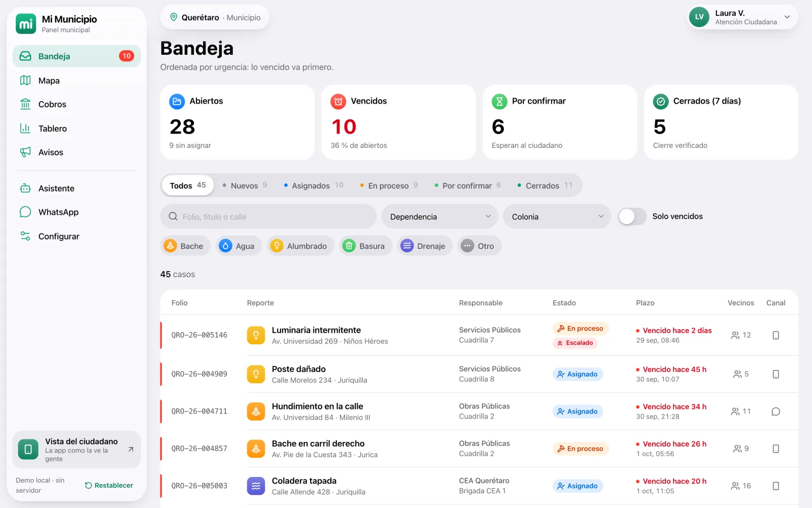Switch to the En proceso tab
Screen dimensions: 812x508
(x=389, y=185)
